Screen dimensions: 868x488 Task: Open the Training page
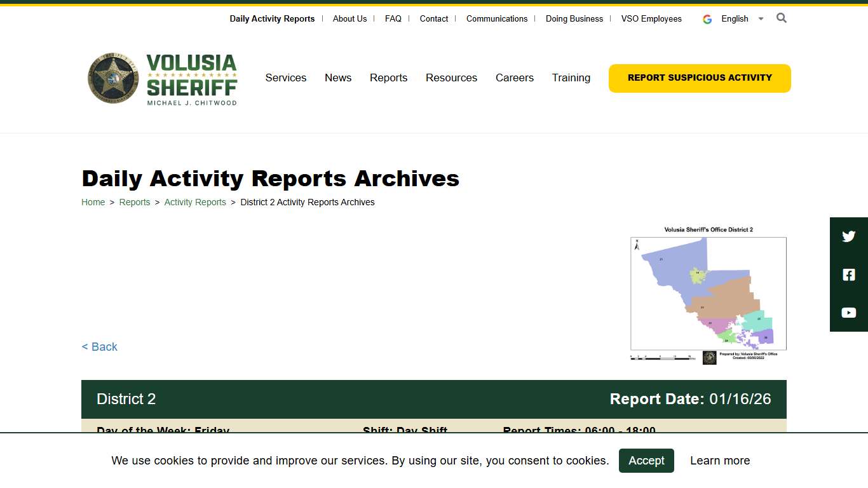pyautogui.click(x=571, y=78)
